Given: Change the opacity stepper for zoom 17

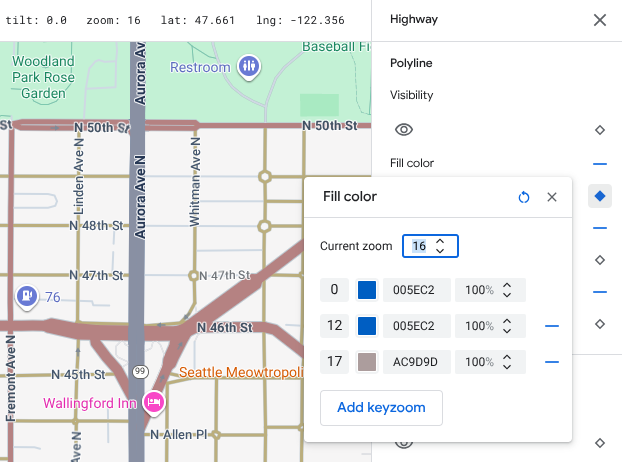Looking at the screenshot, I should 507,361.
